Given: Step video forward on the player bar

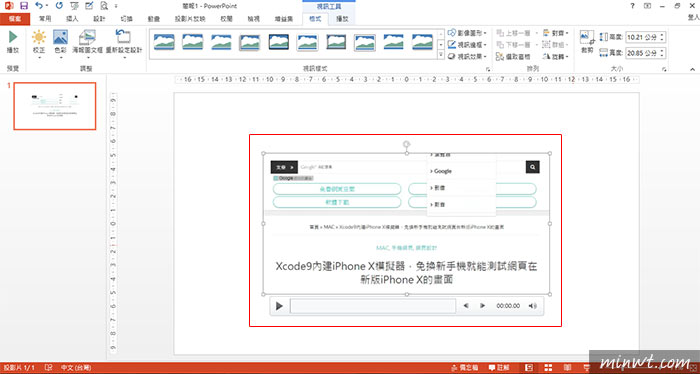Looking at the screenshot, I should pos(483,306).
